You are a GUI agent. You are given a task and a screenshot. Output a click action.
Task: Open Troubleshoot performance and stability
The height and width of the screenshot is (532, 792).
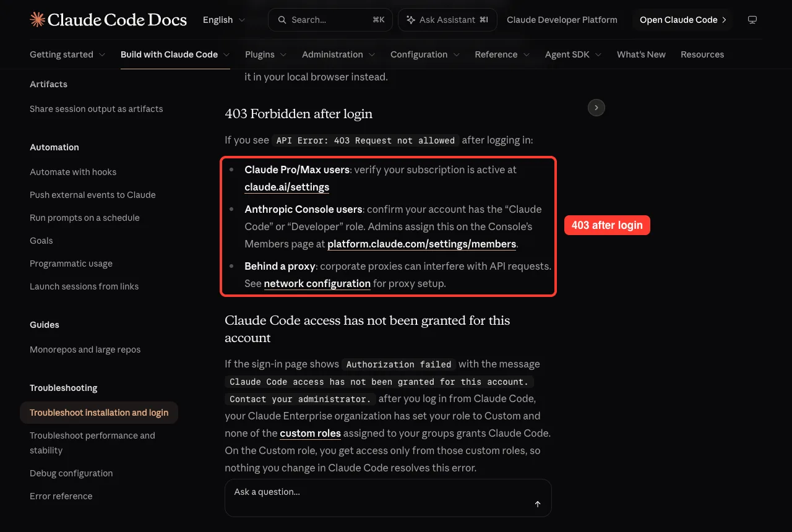93,443
